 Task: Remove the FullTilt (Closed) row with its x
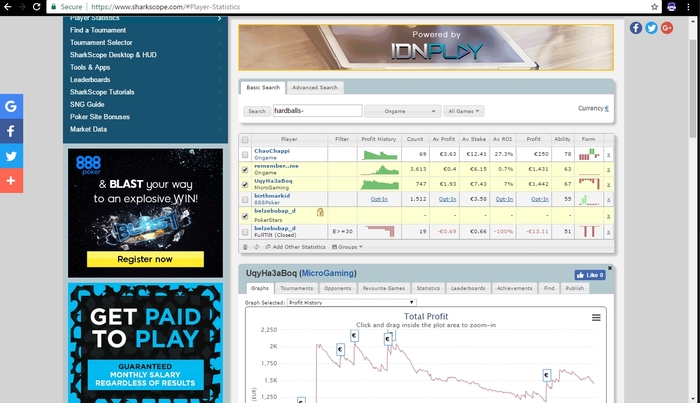pyautogui.click(x=608, y=232)
